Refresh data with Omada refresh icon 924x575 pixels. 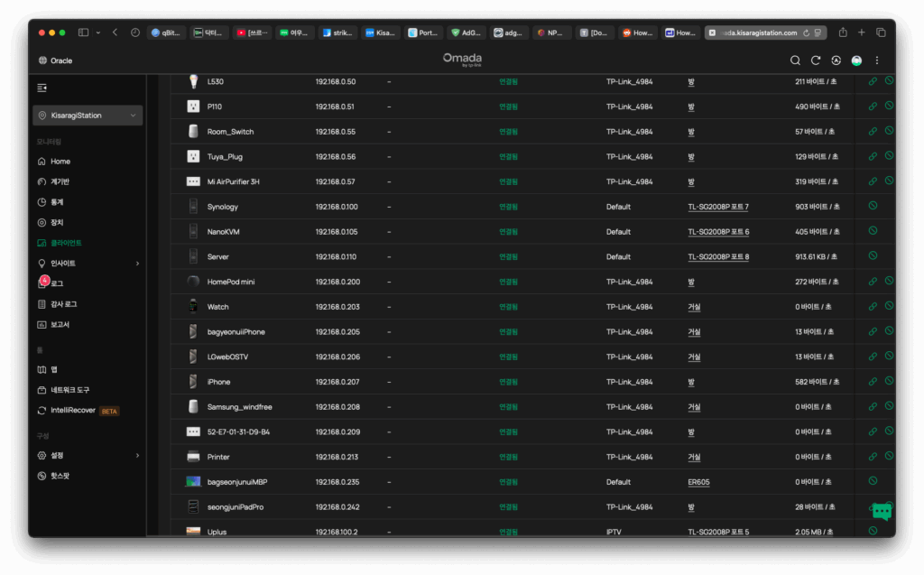coord(816,60)
